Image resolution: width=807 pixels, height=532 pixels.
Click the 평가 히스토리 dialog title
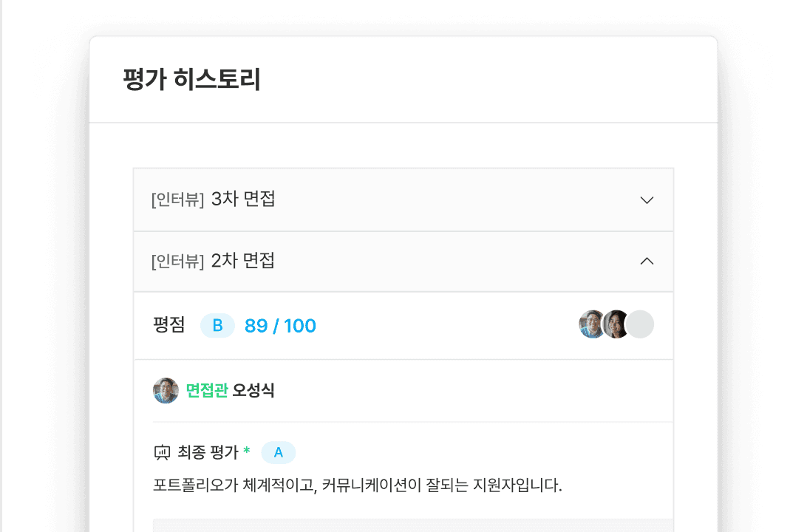(x=191, y=80)
